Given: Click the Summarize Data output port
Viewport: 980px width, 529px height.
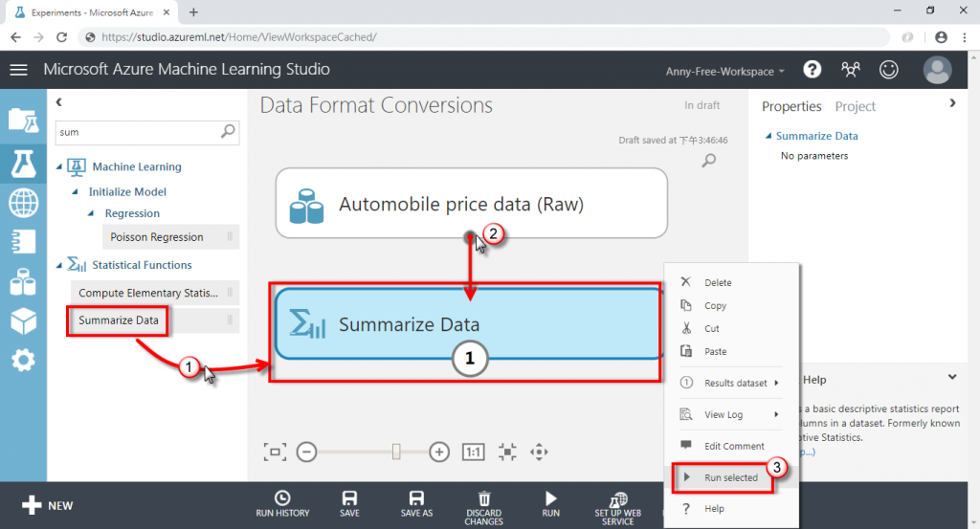Looking at the screenshot, I should [x=469, y=359].
